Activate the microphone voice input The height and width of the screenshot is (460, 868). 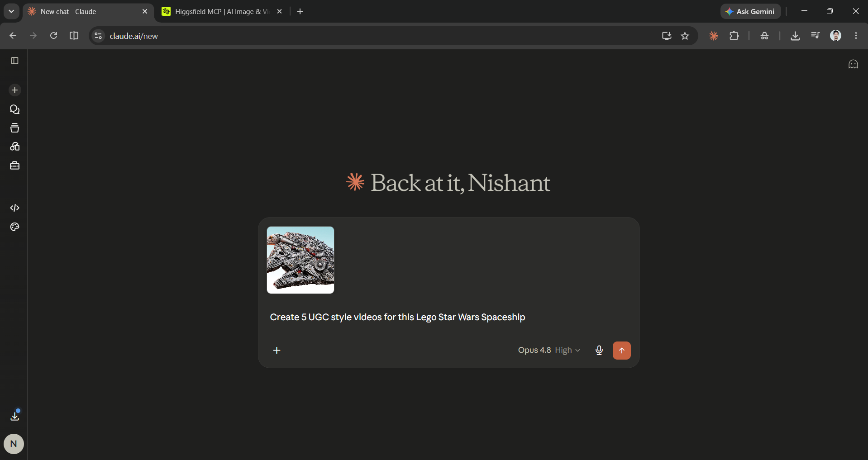599,351
